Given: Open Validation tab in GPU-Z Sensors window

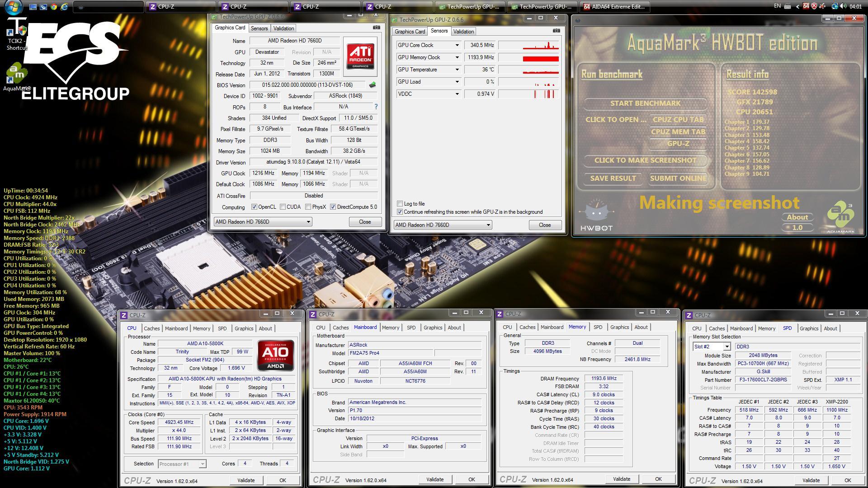Looking at the screenshot, I should pyautogui.click(x=463, y=31).
